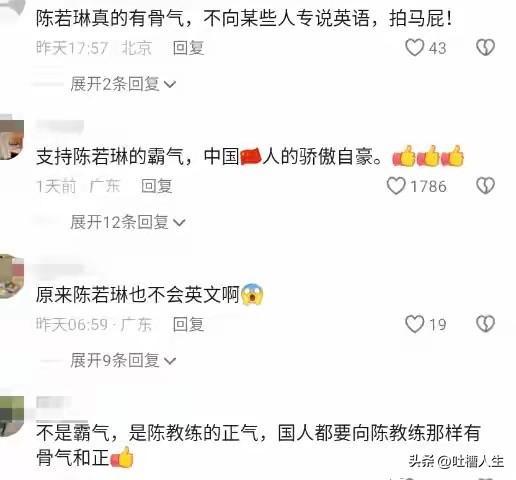The height and width of the screenshot is (480, 516).
Task: Open avatar of the 不是霸气 commenter
Action: point(11,416)
